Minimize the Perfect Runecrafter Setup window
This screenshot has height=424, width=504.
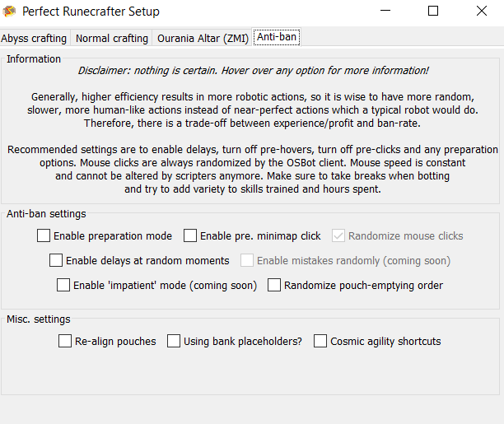[x=385, y=11]
